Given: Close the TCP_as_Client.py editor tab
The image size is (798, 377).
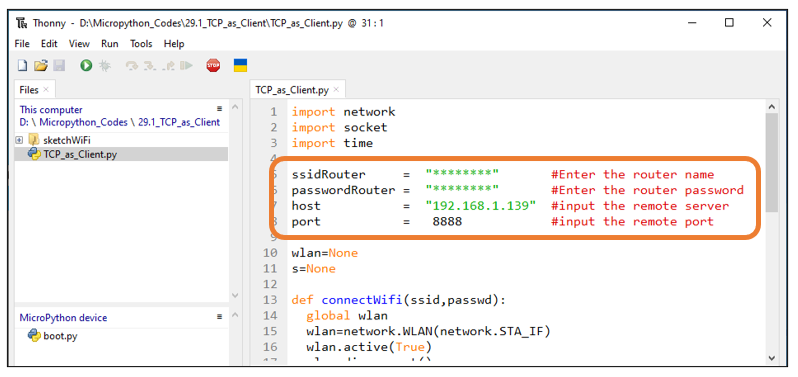Looking at the screenshot, I should 336,90.
